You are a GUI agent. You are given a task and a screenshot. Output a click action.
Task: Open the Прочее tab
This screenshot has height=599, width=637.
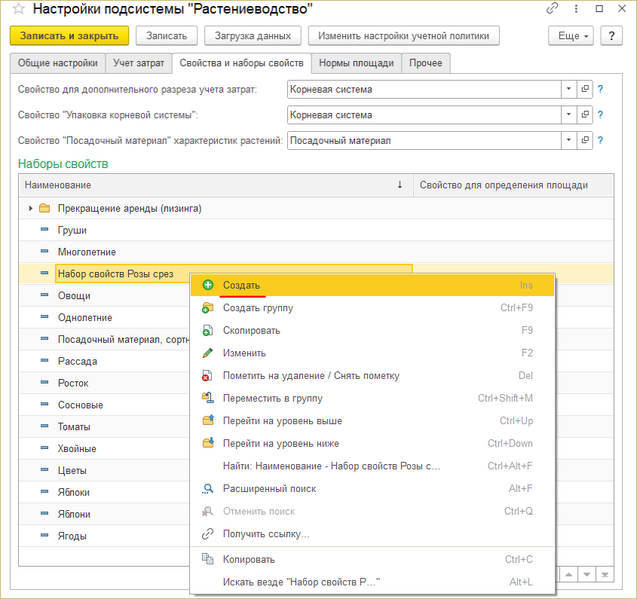pyautogui.click(x=426, y=63)
